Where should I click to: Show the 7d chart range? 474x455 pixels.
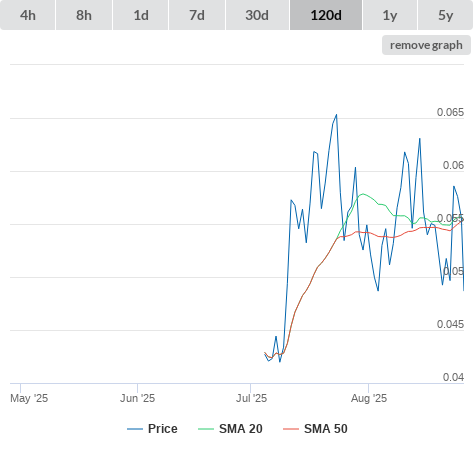coord(197,15)
